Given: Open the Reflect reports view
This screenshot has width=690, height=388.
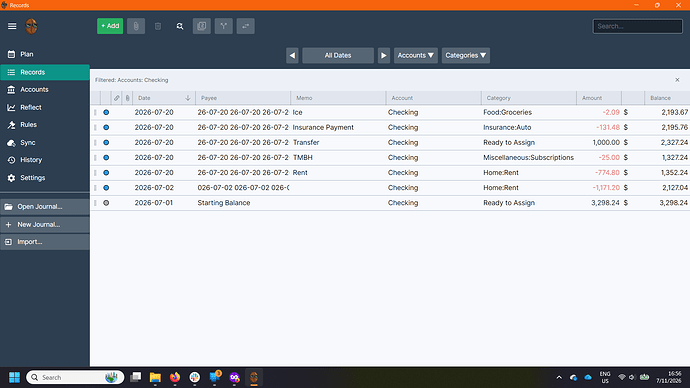Looking at the screenshot, I should [x=45, y=107].
